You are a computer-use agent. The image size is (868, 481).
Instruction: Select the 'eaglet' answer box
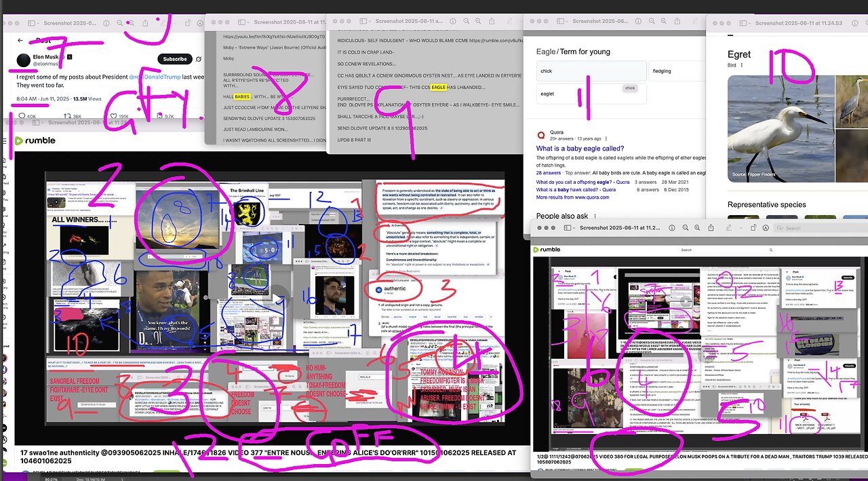pyautogui.click(x=591, y=94)
